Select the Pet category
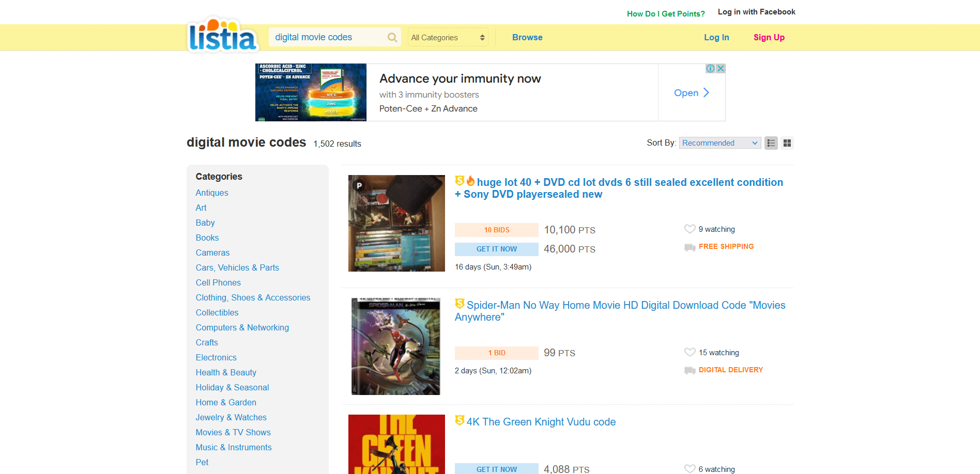Viewport: 980px width, 474px height. (x=202, y=462)
